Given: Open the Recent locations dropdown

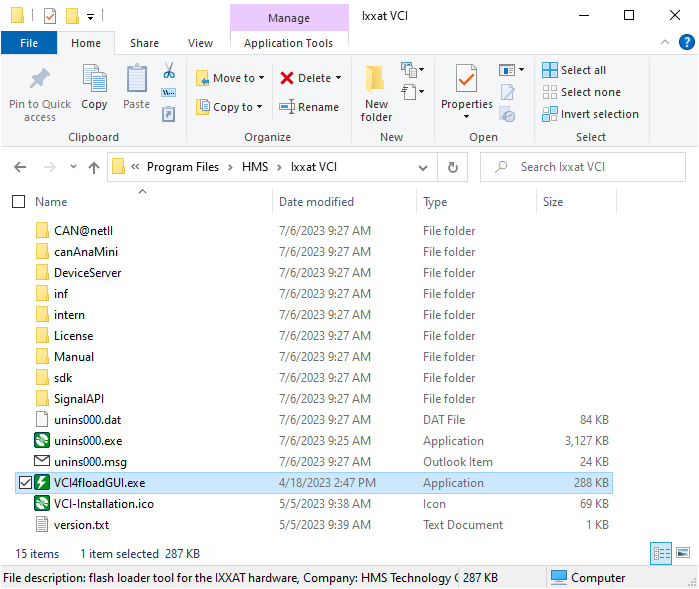Looking at the screenshot, I should 74,167.
